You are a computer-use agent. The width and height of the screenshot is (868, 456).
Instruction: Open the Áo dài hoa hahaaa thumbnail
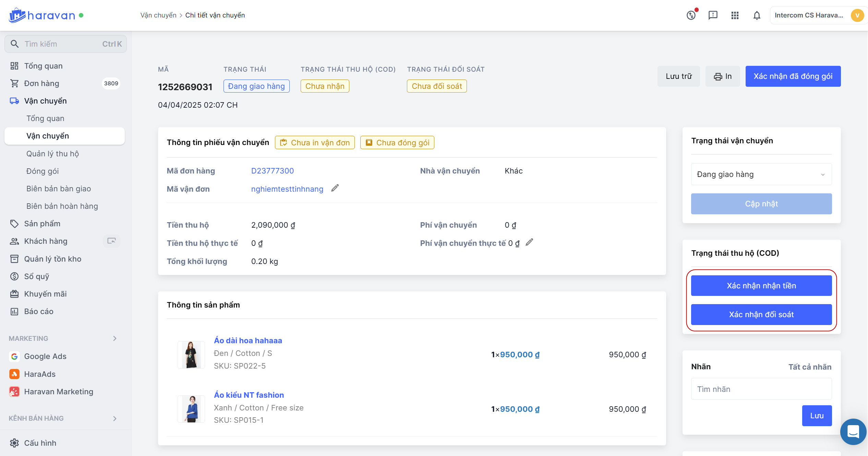(191, 355)
